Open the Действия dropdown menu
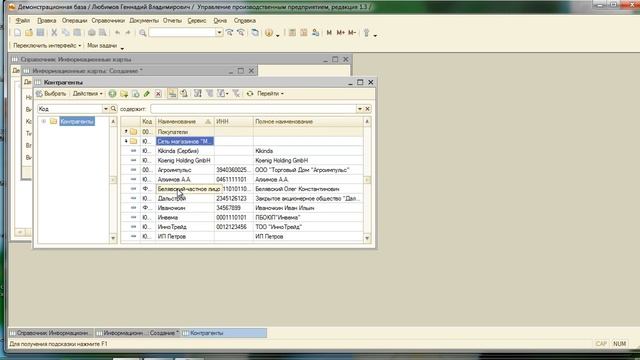This screenshot has height=360, width=640. (87, 94)
